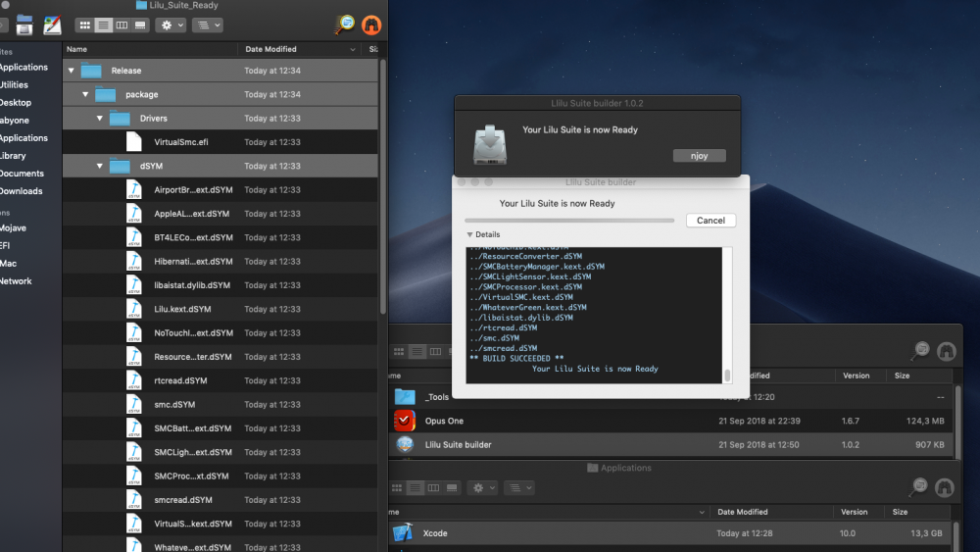Click search magnifier in bottom Applications window
The image size is (980, 552).
pyautogui.click(x=919, y=487)
